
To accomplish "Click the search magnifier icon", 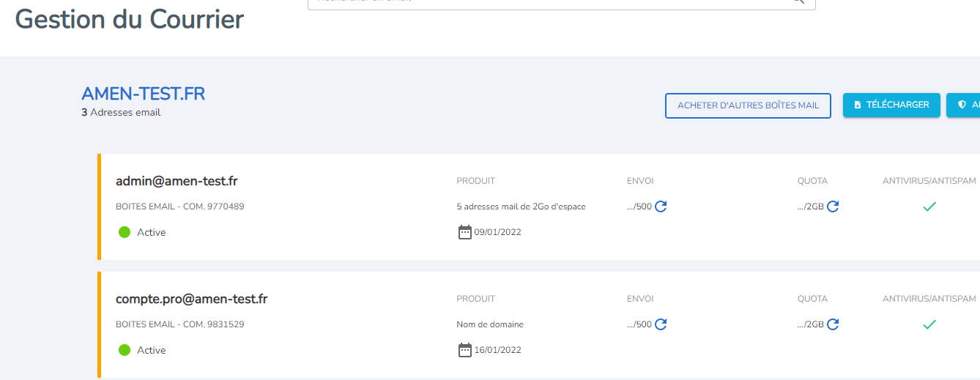I will coord(798,2).
